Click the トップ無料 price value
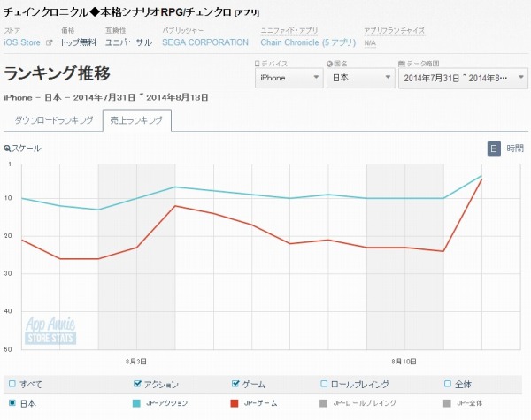 pos(79,42)
